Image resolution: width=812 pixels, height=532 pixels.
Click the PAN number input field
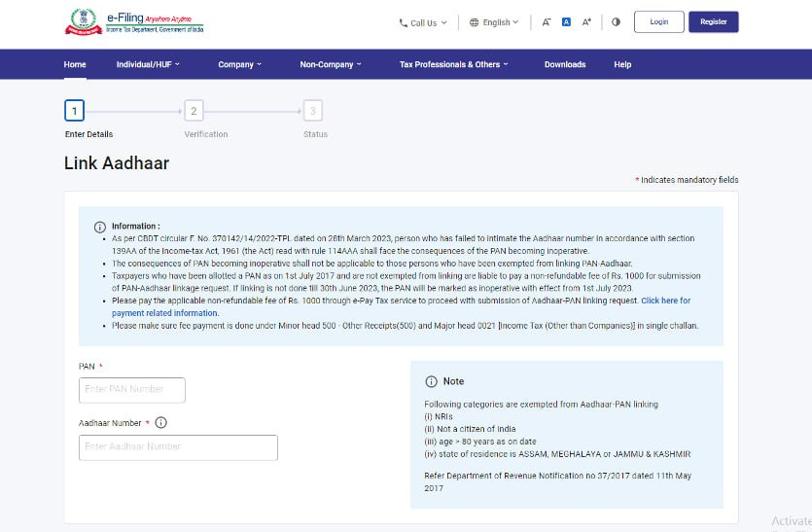pyautogui.click(x=132, y=390)
